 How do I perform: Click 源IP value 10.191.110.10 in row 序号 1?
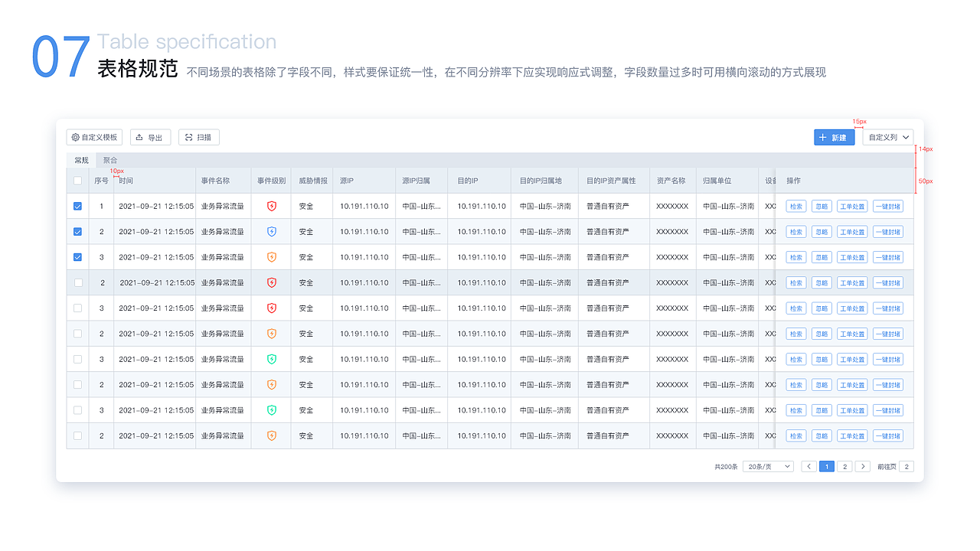(364, 207)
